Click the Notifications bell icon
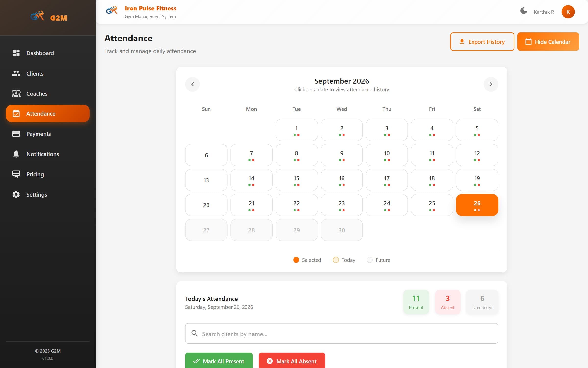Viewport: 588px width, 368px height. tap(16, 154)
